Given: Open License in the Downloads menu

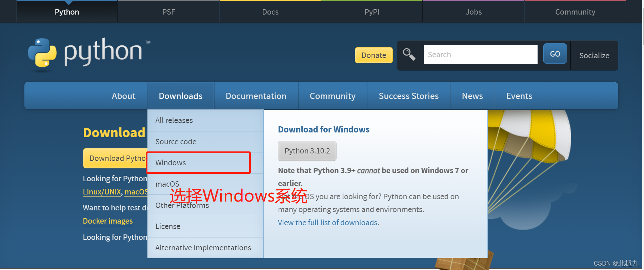Looking at the screenshot, I should click(x=205, y=226).
